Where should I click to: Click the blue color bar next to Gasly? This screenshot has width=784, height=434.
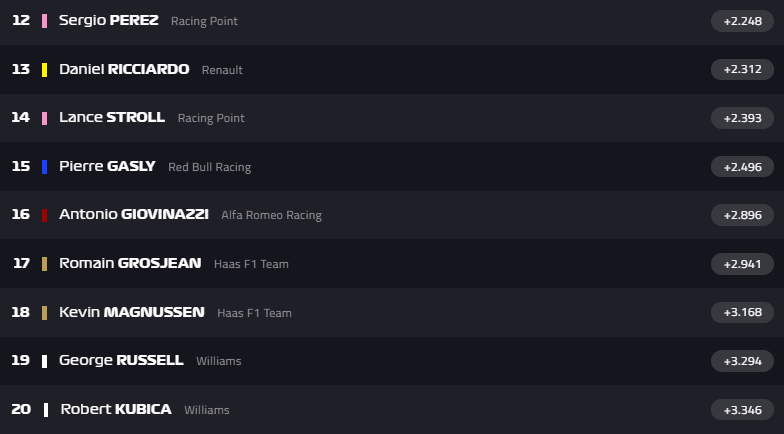click(45, 167)
